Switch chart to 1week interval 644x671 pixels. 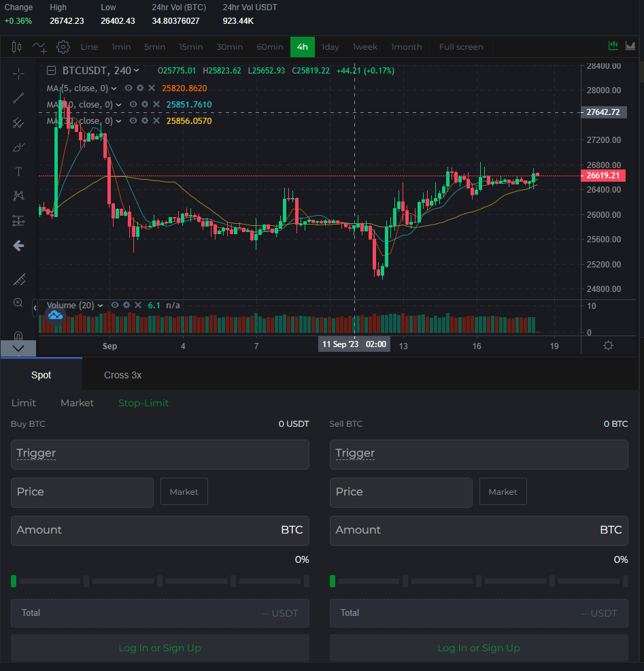coord(365,47)
